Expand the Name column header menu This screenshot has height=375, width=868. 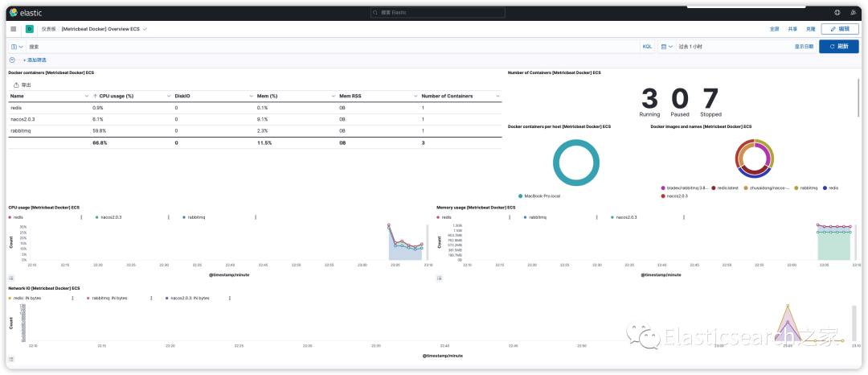(x=86, y=96)
